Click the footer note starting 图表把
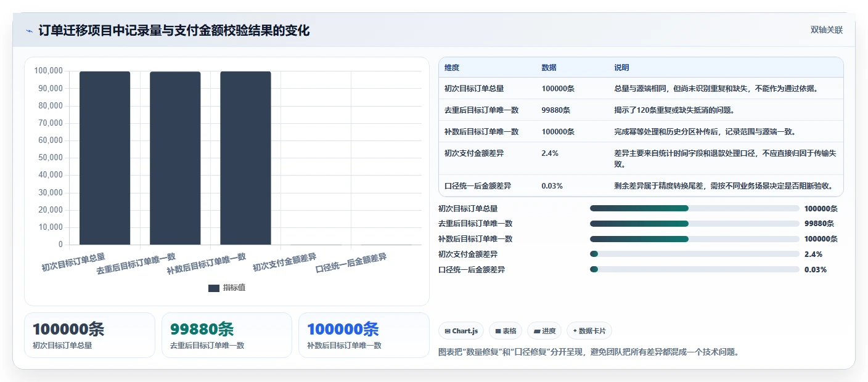 [x=588, y=352]
